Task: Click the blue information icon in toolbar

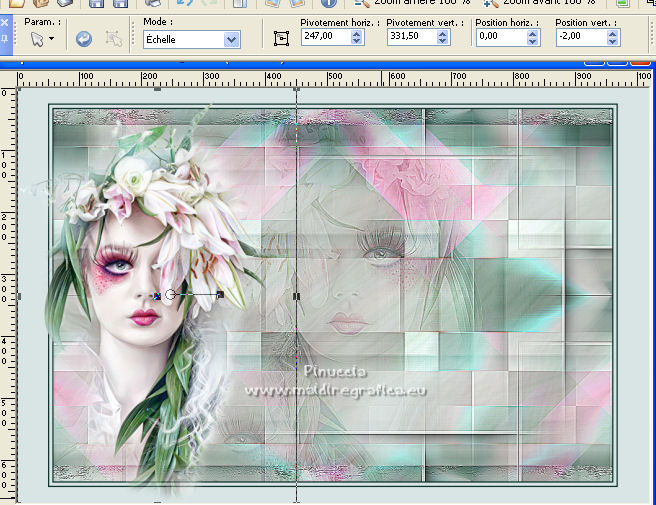Action: pyautogui.click(x=328, y=3)
